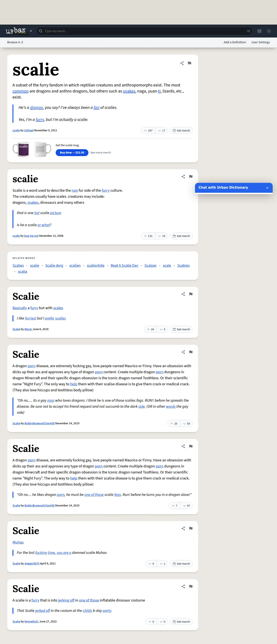The image size is (277, 644).
Task: Click the random word shuffle icon
Action: 248,31
